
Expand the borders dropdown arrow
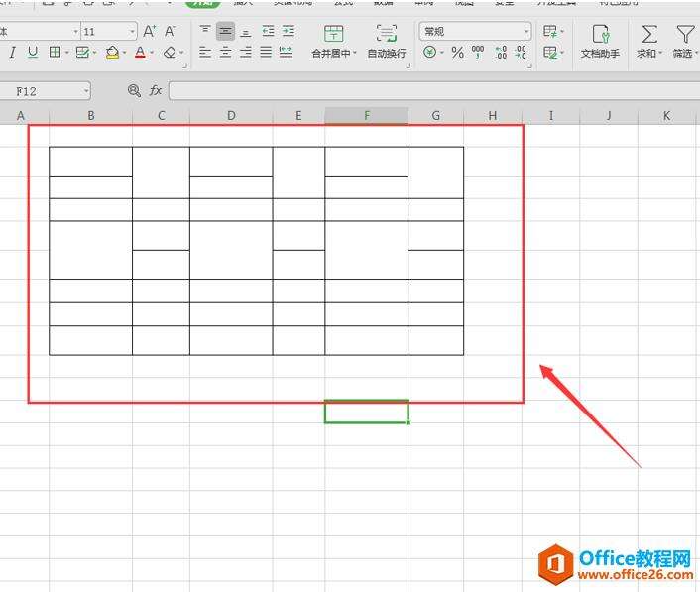click(67, 53)
